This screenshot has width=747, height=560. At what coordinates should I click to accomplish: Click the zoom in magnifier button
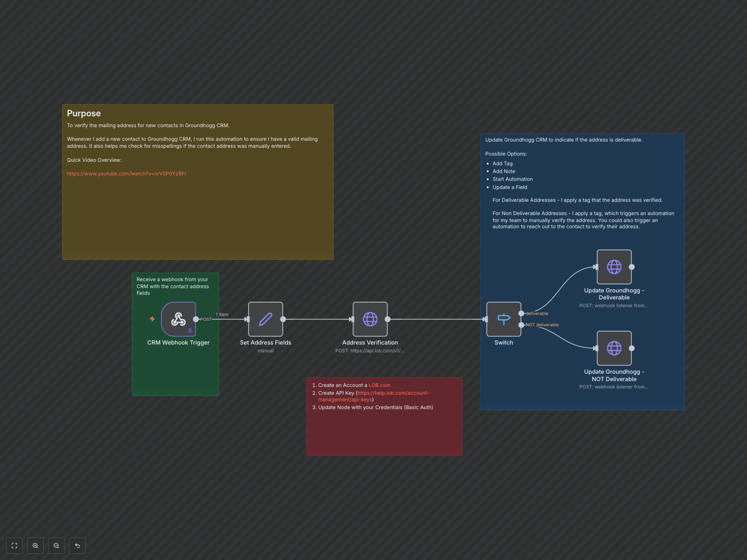pyautogui.click(x=35, y=545)
